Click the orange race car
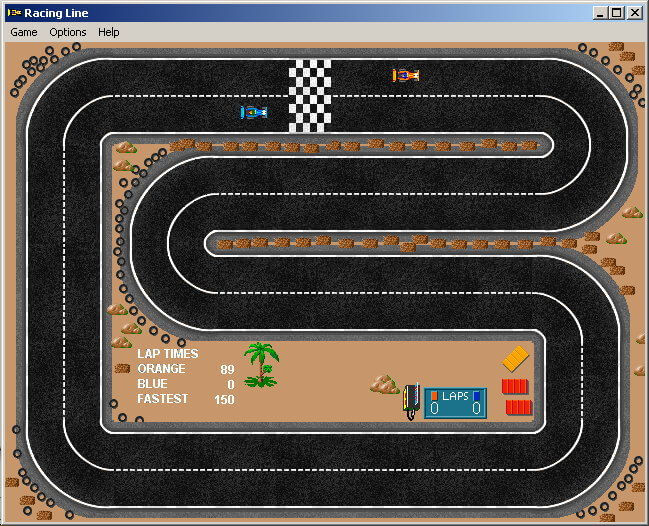 (x=406, y=75)
